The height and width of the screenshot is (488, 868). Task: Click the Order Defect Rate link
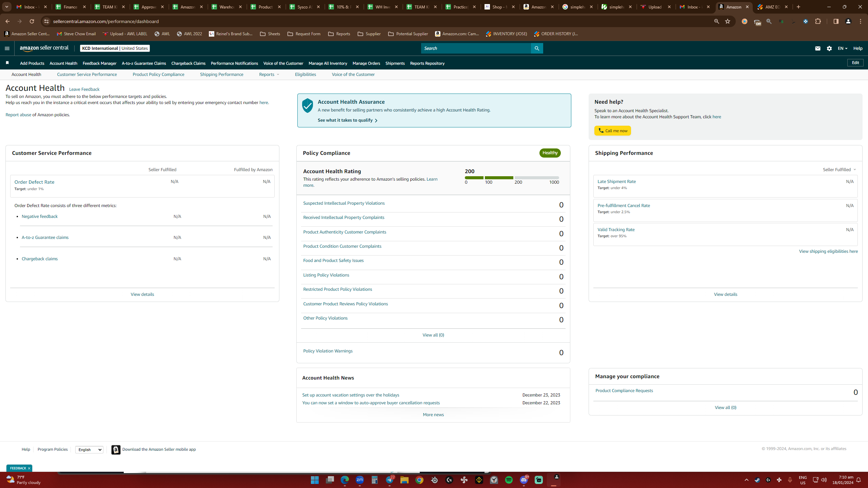click(34, 182)
